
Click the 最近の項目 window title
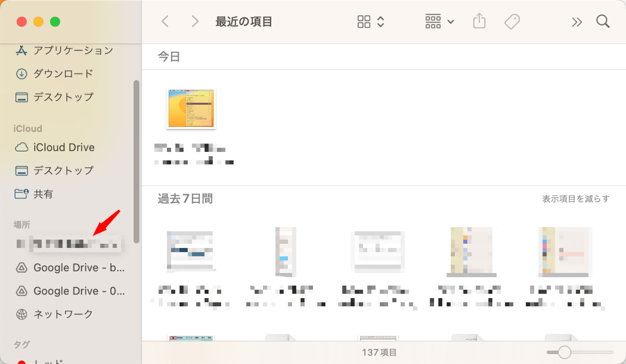point(244,22)
